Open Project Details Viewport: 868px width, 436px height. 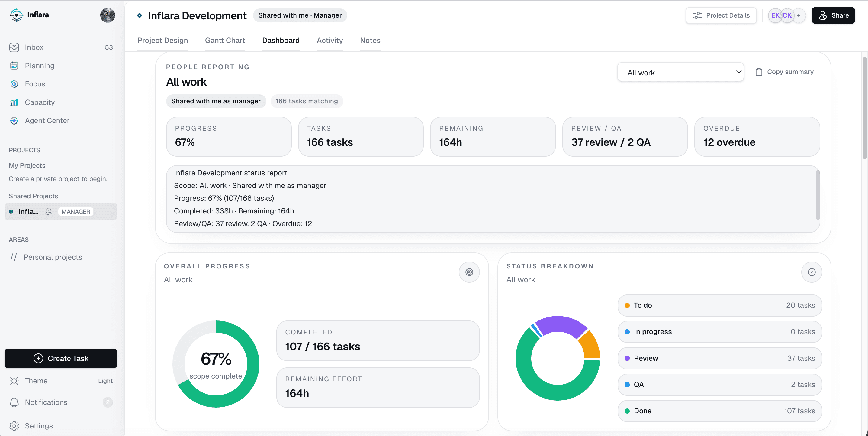[x=721, y=15]
